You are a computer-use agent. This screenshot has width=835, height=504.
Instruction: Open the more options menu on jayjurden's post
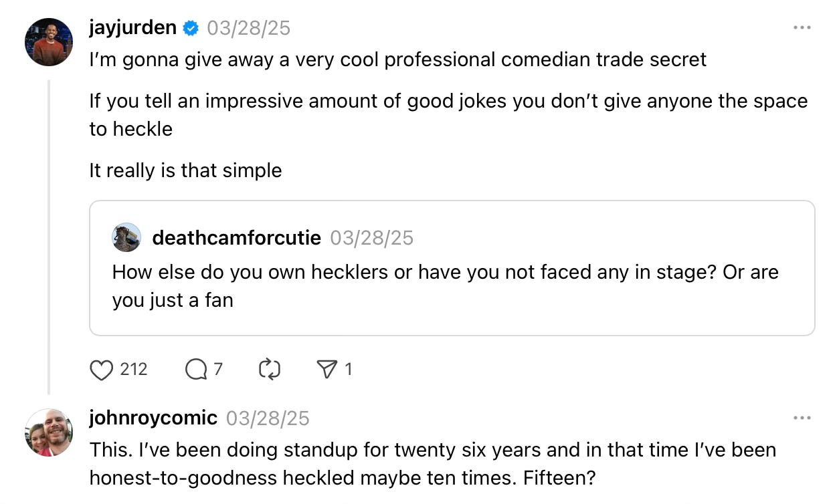[802, 28]
